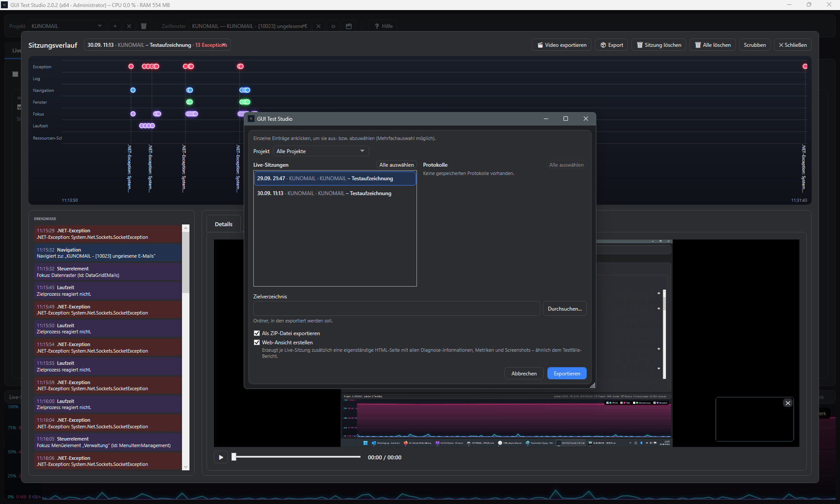Maximize the GUI Test Studio export dialog

coord(566,119)
